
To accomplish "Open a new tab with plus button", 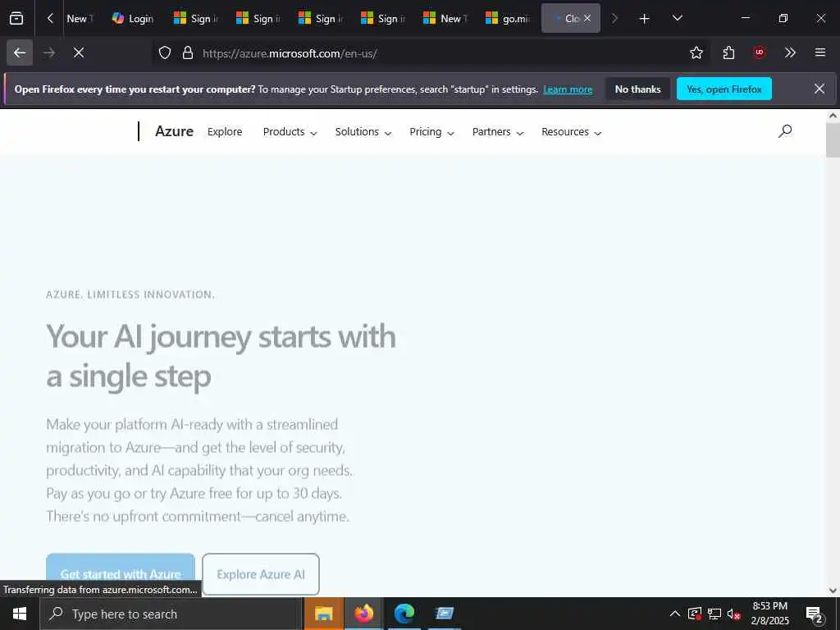I will pos(645,19).
